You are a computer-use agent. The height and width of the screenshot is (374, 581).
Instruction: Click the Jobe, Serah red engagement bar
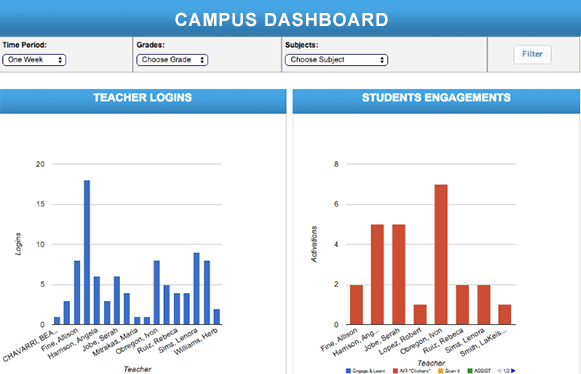click(399, 275)
